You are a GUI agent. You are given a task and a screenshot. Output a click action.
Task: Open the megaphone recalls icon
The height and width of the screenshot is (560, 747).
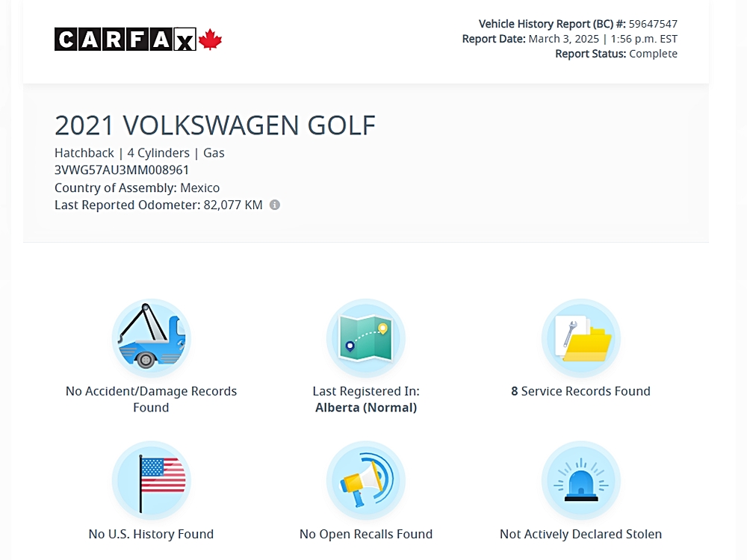point(366,480)
